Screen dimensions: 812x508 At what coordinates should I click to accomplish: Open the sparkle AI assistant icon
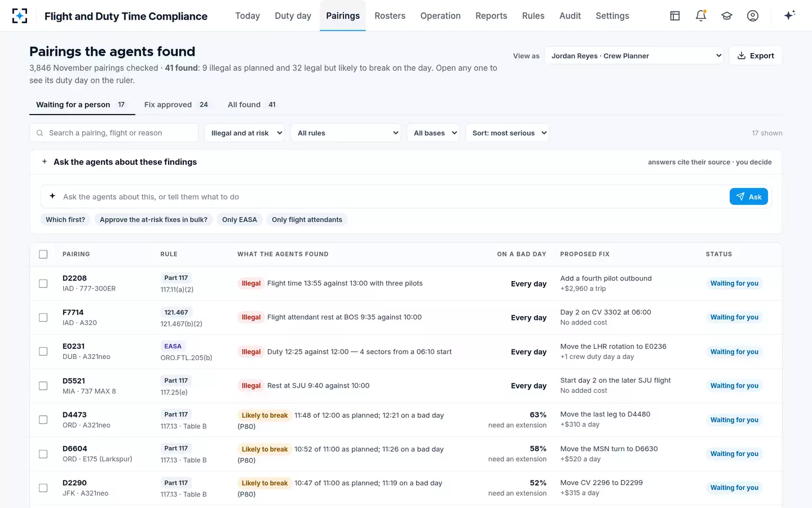789,15
